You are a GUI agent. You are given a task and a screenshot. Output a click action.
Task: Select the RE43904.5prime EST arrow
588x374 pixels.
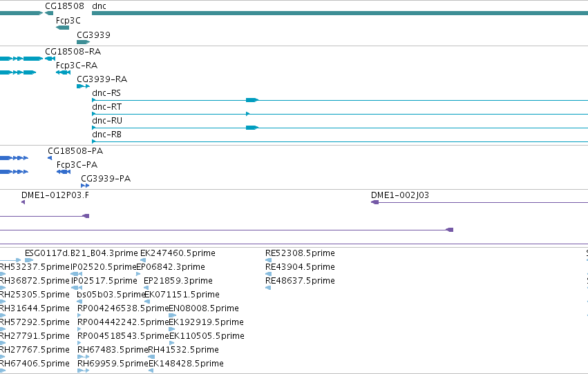268,274
